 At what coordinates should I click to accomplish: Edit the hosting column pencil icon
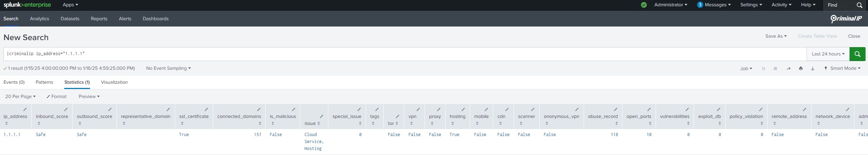pyautogui.click(x=463, y=110)
